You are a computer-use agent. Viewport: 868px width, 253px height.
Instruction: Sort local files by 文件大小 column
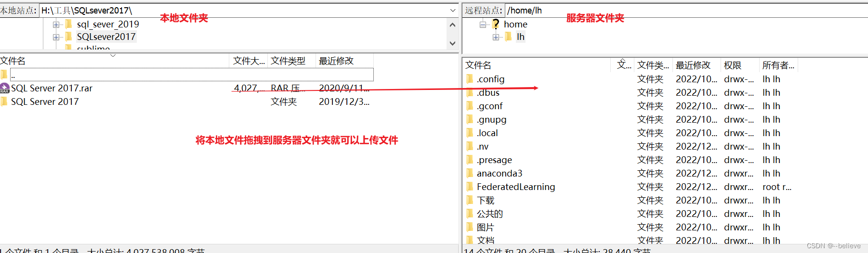pyautogui.click(x=249, y=61)
